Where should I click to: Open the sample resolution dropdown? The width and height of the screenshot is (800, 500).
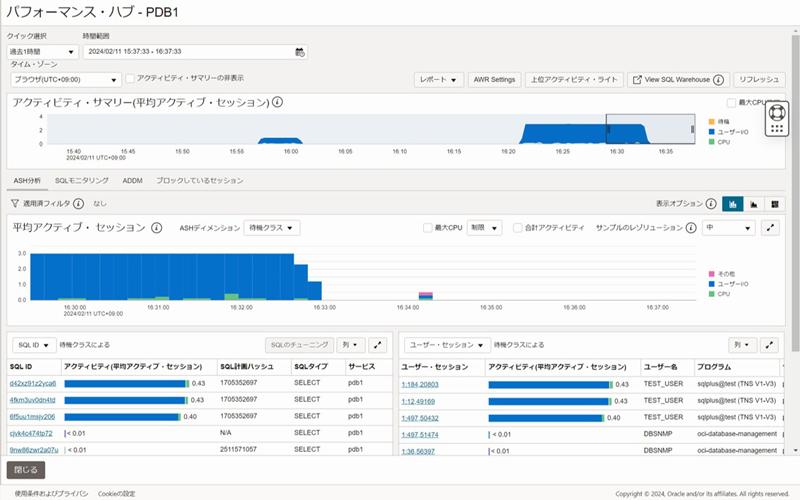click(728, 228)
